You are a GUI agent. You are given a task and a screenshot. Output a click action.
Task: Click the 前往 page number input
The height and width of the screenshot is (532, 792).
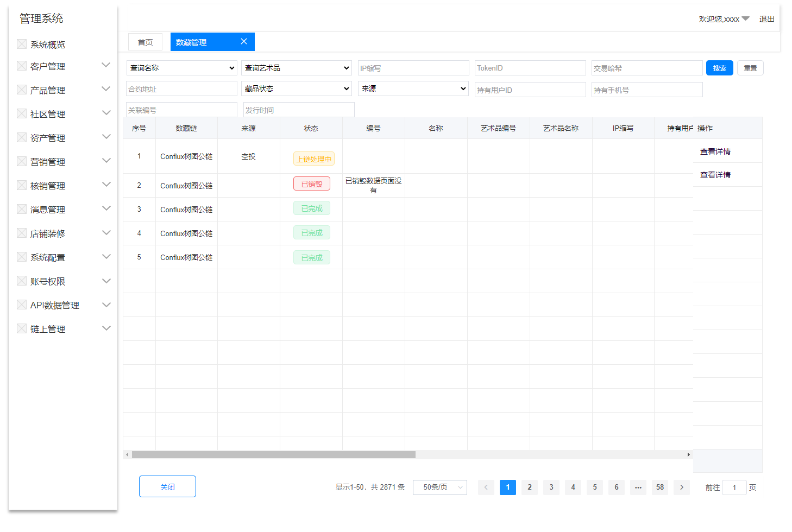(x=734, y=487)
